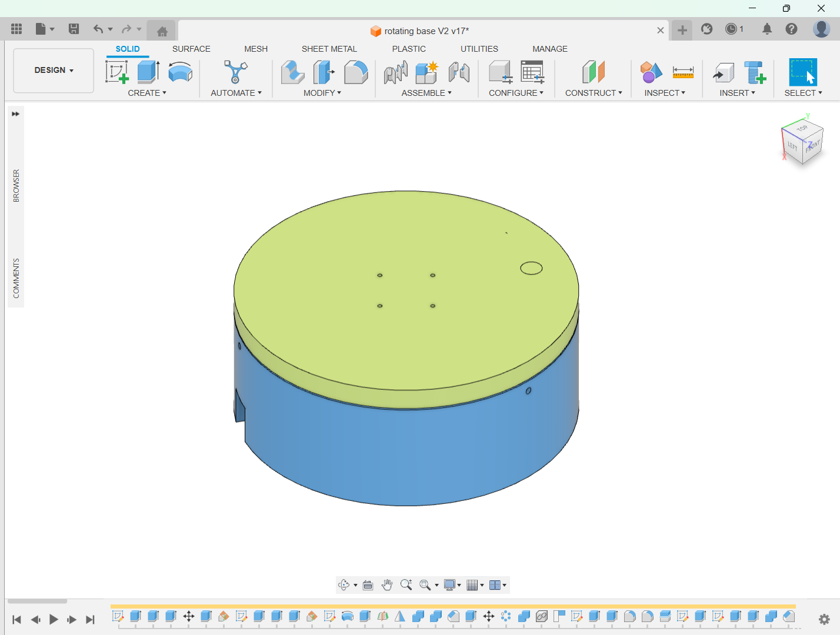This screenshot has height=635, width=840.
Task: Switch to the SHEET METAL tab
Action: pyautogui.click(x=329, y=49)
